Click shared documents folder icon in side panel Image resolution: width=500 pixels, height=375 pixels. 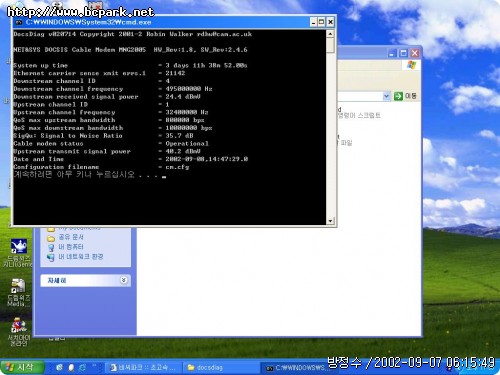pos(51,238)
